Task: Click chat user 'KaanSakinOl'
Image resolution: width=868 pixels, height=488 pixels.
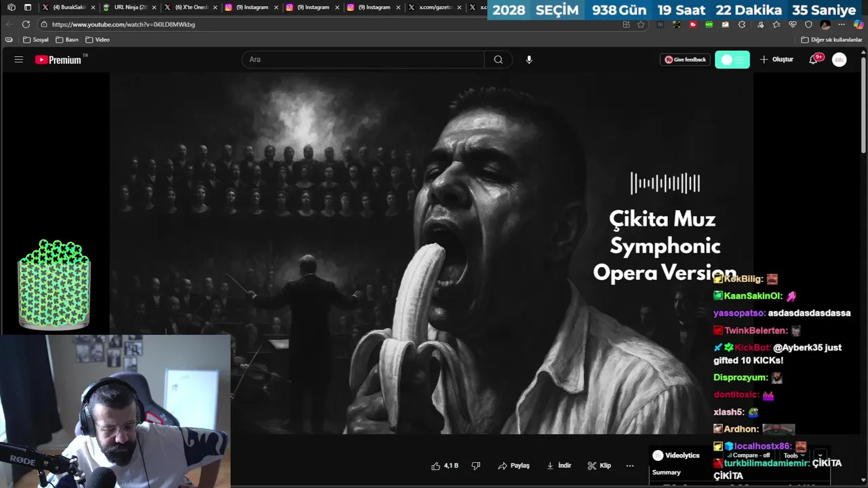Action: tap(753, 296)
